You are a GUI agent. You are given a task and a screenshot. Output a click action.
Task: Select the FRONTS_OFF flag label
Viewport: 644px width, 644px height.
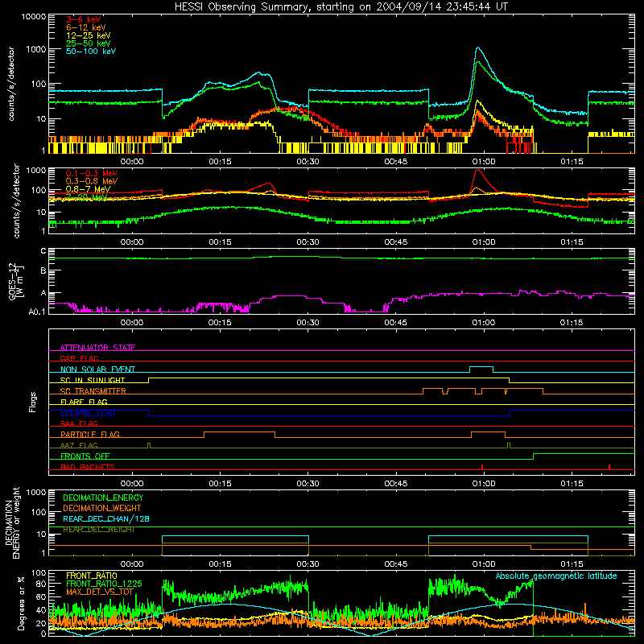click(x=85, y=456)
